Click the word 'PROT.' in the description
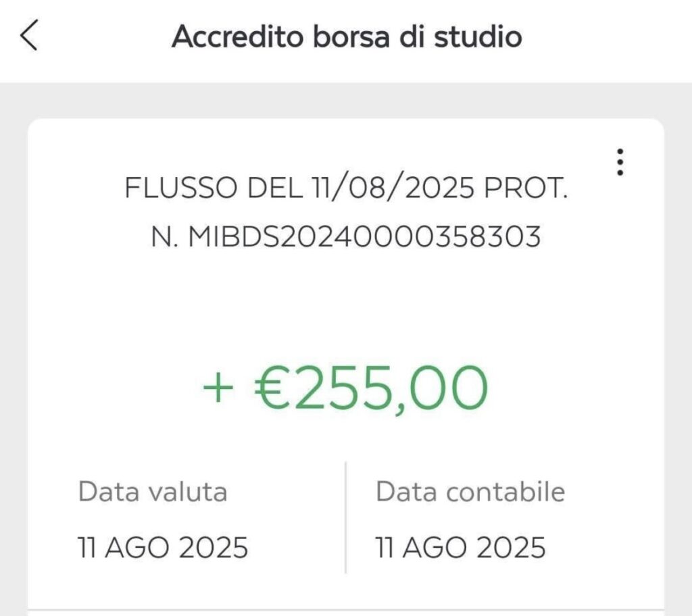Image resolution: width=692 pixels, height=616 pixels. (526, 188)
